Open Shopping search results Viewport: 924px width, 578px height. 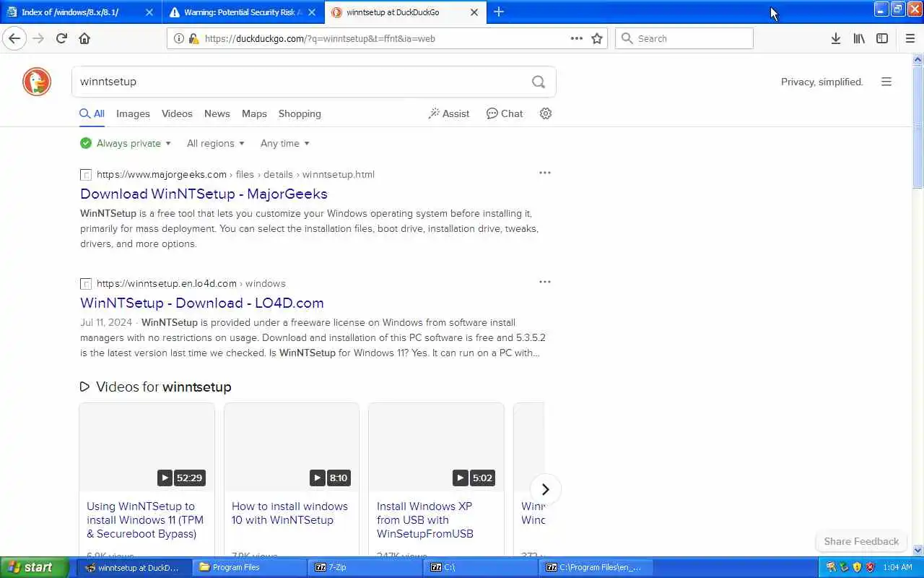(x=300, y=113)
